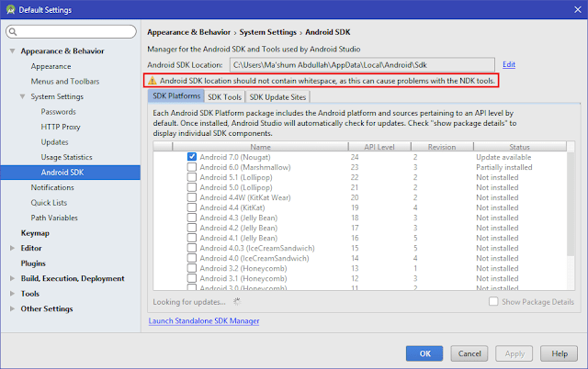Viewport: 588px width, 369px height.
Task: Click Android SDK Location path field
Action: (x=362, y=65)
